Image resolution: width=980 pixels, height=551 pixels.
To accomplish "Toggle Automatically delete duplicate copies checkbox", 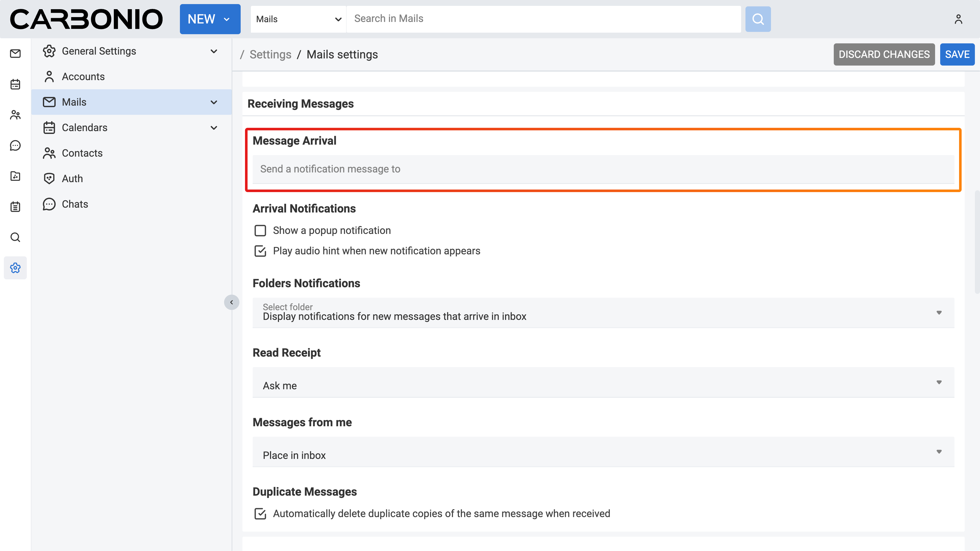I will coord(260,514).
